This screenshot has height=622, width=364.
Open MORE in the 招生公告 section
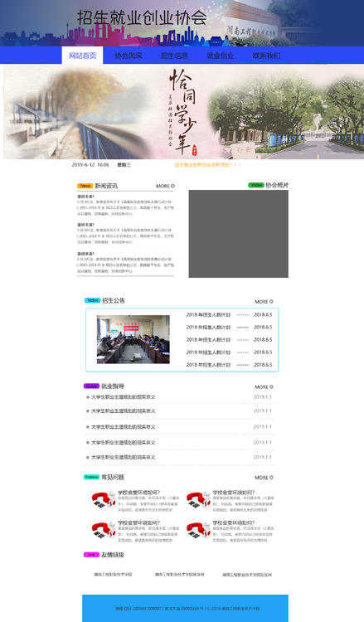coord(264,302)
